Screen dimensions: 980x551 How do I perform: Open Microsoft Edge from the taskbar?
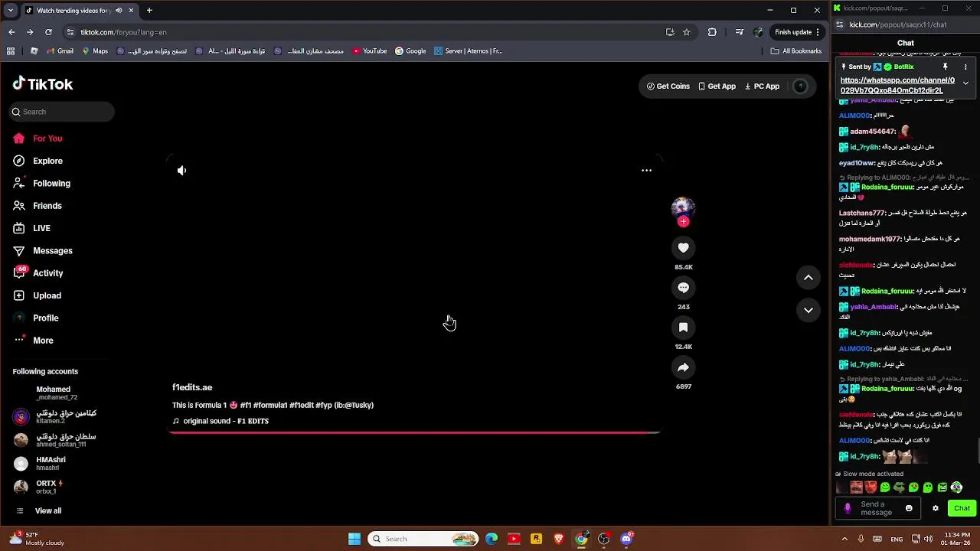click(x=492, y=539)
